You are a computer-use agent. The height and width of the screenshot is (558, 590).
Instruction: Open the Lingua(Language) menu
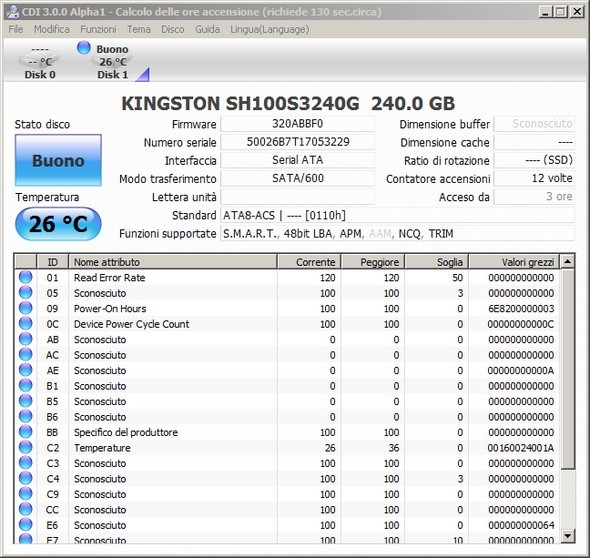click(270, 29)
